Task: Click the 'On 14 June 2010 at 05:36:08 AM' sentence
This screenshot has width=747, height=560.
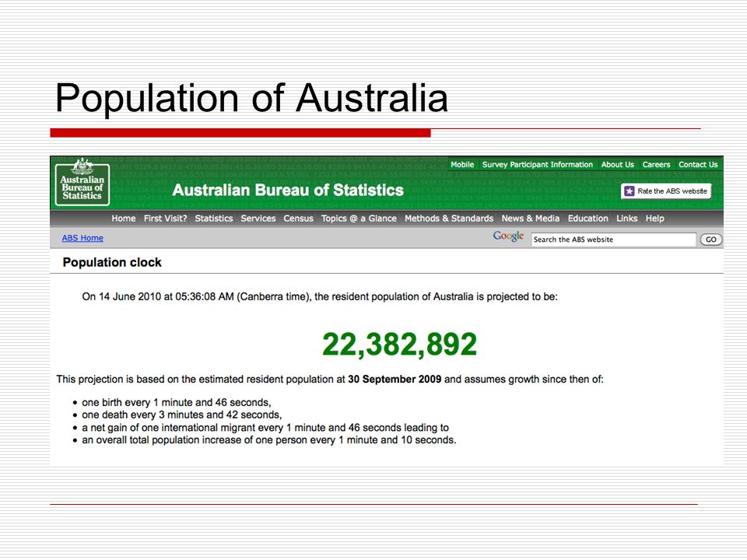Action: [320, 296]
